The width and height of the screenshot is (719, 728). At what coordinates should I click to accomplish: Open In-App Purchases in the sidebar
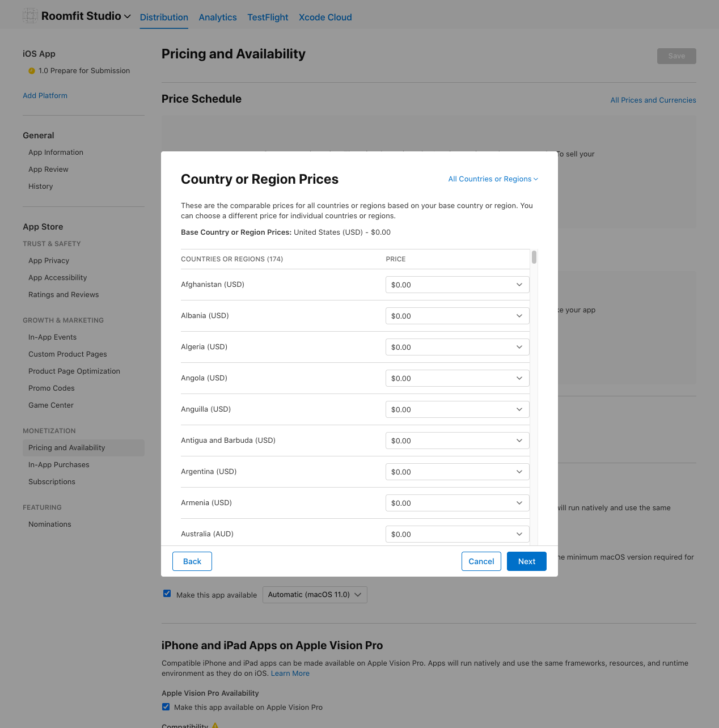pyautogui.click(x=59, y=465)
